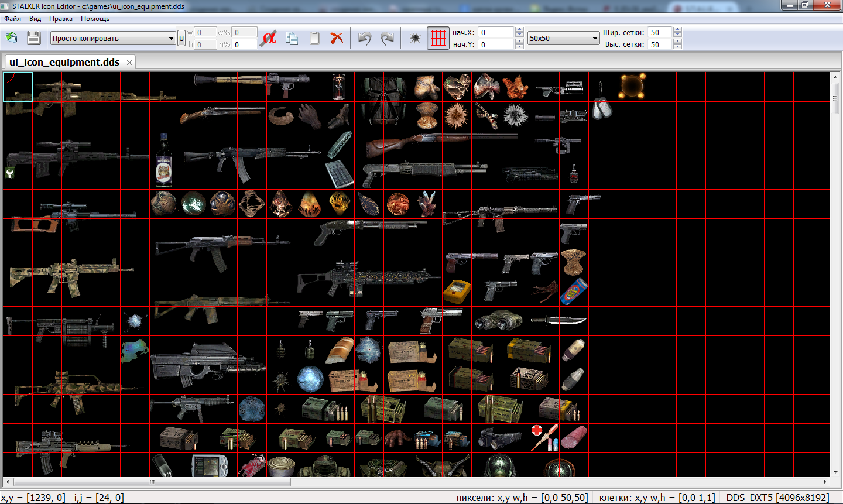Select the blue and red drink can icon
Image resolution: width=843 pixels, height=504 pixels.
point(574,291)
